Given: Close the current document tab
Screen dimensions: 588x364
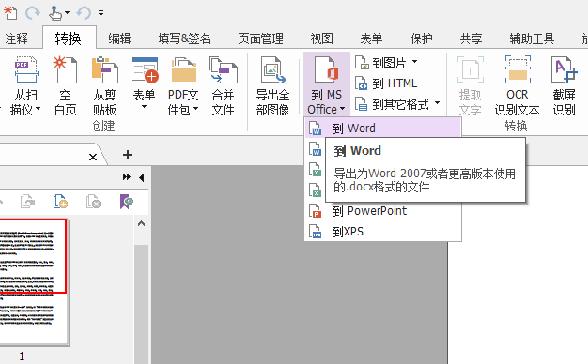Looking at the screenshot, I should pos(93,157).
